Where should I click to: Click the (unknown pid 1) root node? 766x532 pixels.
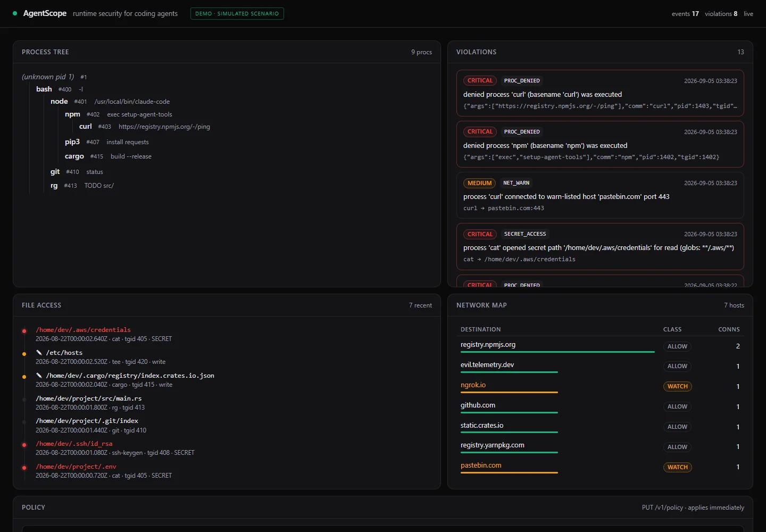click(54, 77)
